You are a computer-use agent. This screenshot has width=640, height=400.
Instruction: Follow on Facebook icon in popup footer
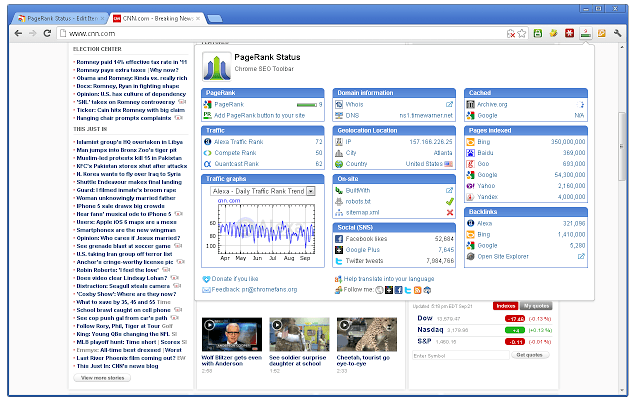click(x=398, y=290)
